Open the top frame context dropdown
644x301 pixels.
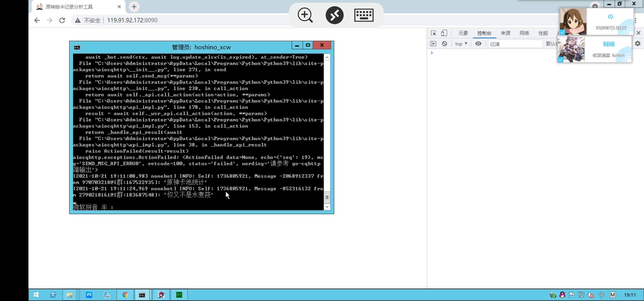tap(461, 44)
